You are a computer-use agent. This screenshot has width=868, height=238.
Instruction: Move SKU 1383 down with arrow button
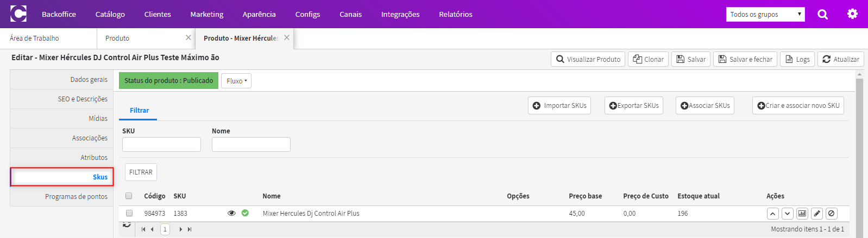pos(788,214)
